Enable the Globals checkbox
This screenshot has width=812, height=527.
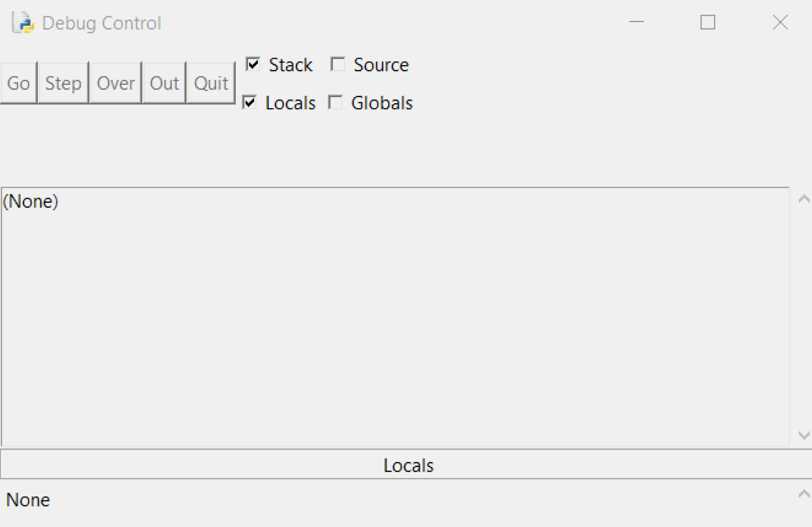[335, 102]
